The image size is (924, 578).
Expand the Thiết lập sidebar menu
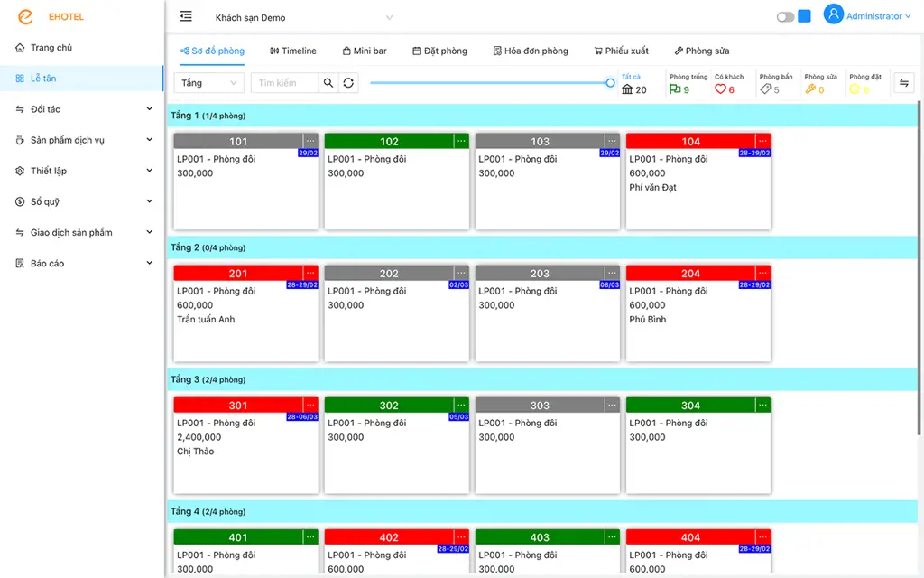[82, 171]
